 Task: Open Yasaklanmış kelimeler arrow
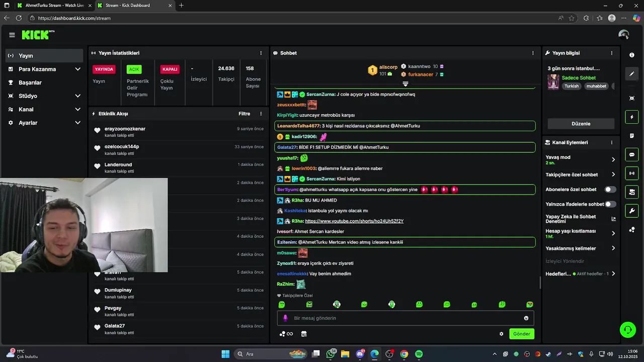coord(613,248)
